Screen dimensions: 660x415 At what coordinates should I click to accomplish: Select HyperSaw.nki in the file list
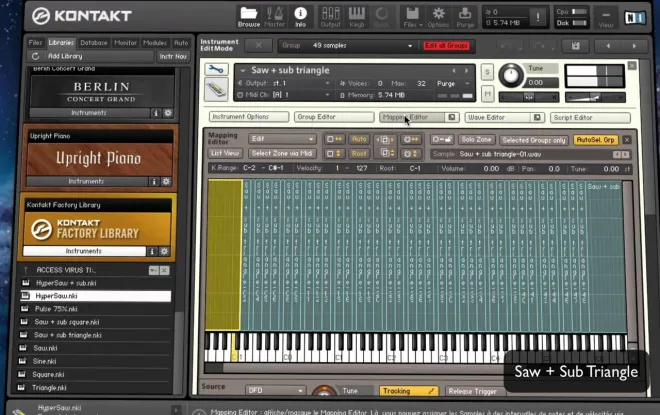pyautogui.click(x=96, y=296)
